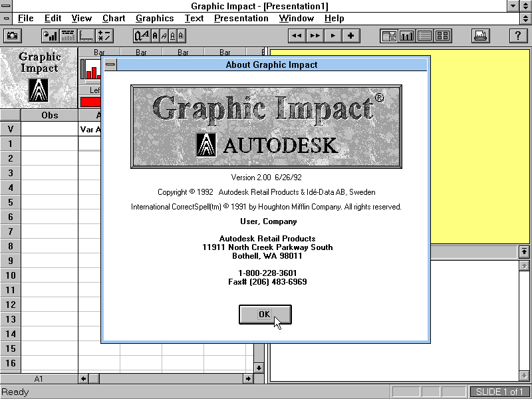
Task: Switch to combined data and chart view
Action: click(x=389, y=36)
